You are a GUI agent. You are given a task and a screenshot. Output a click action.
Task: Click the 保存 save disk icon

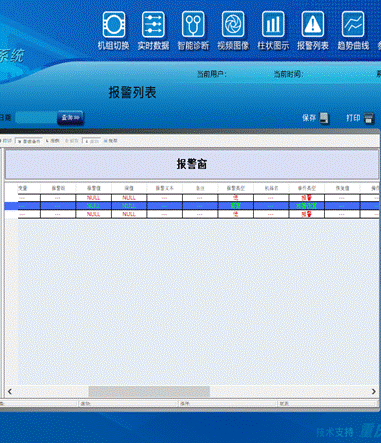[x=324, y=118]
